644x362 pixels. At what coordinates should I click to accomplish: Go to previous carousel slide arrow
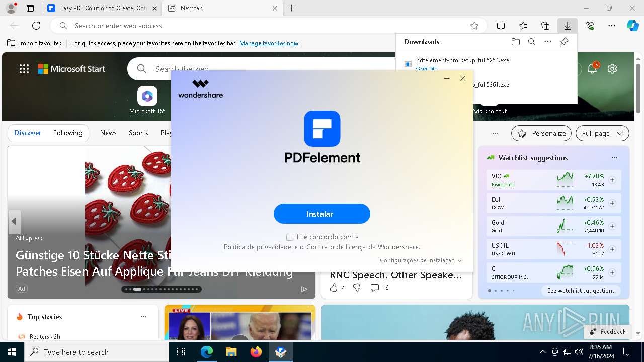[14, 221]
